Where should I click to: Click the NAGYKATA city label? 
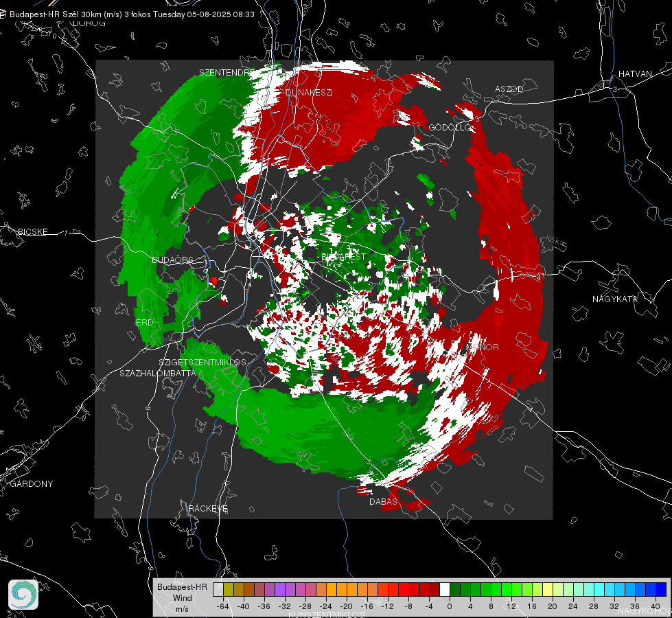[615, 299]
